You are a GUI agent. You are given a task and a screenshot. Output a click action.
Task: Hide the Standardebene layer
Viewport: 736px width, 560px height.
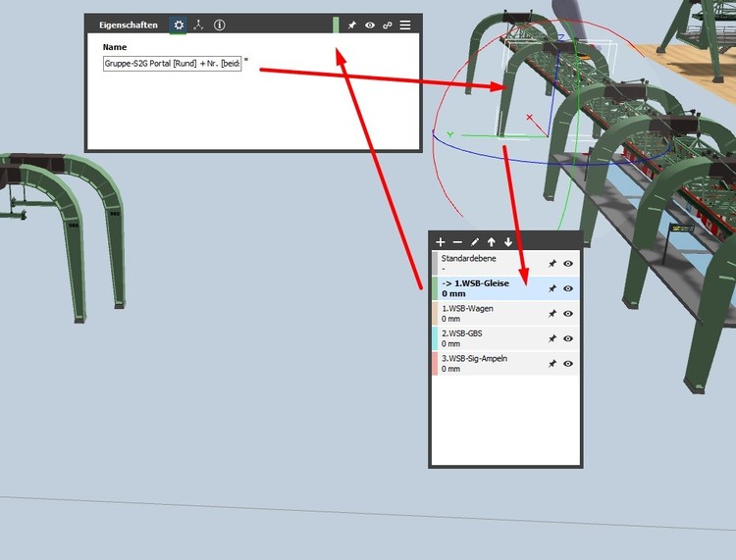(x=568, y=264)
